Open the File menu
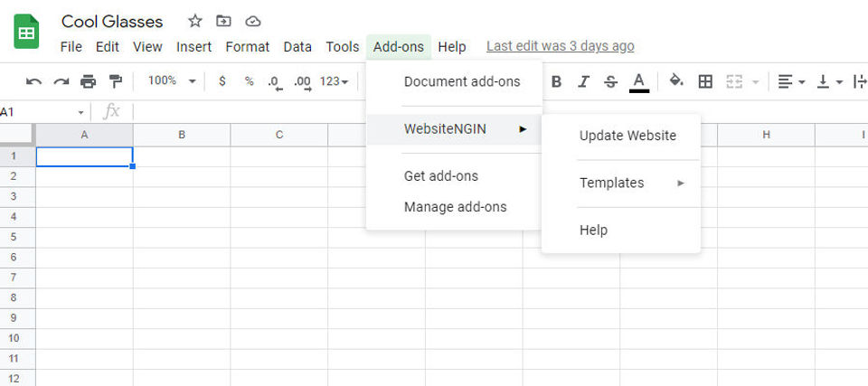Image resolution: width=868 pixels, height=386 pixels. [71, 47]
